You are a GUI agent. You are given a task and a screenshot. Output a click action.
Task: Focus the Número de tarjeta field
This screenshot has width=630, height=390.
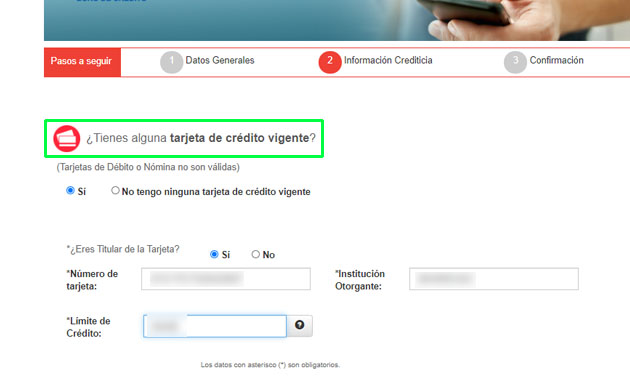[x=226, y=279]
